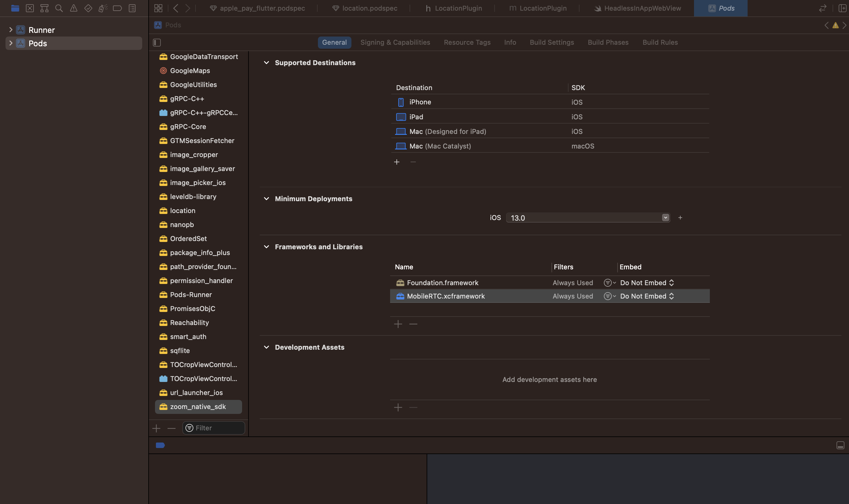Image resolution: width=849 pixels, height=504 pixels.
Task: Toggle the bottom debug area panel button
Action: click(840, 445)
